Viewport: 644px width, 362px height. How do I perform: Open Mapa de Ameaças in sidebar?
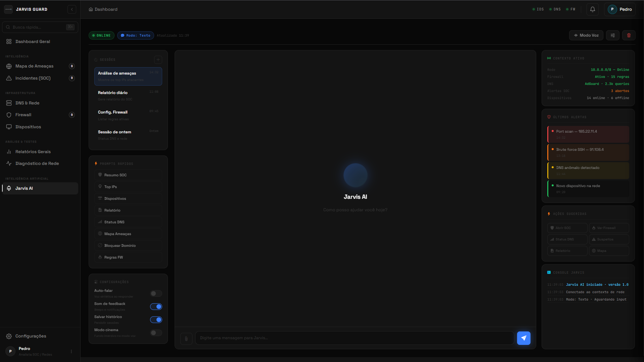tap(34, 66)
